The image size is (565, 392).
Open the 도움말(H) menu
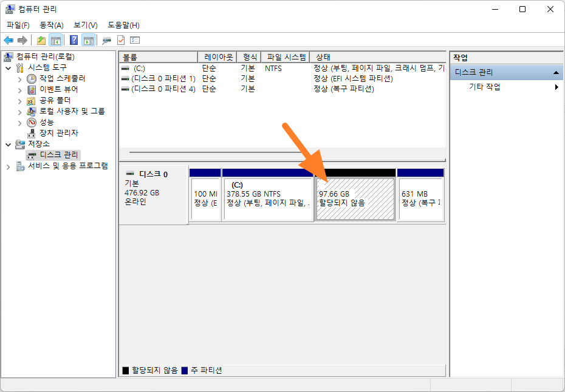(x=123, y=25)
